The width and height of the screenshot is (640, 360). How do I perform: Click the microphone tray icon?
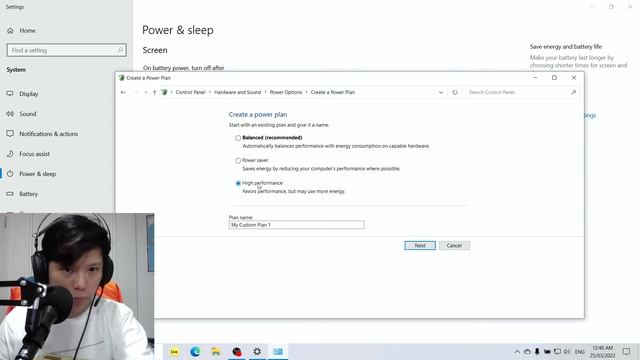537,351
